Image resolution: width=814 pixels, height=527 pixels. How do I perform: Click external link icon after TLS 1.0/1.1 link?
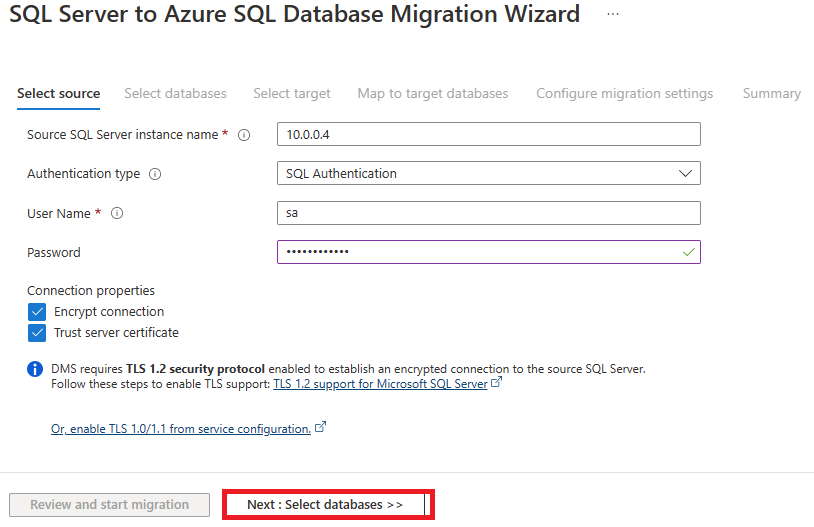tap(321, 427)
